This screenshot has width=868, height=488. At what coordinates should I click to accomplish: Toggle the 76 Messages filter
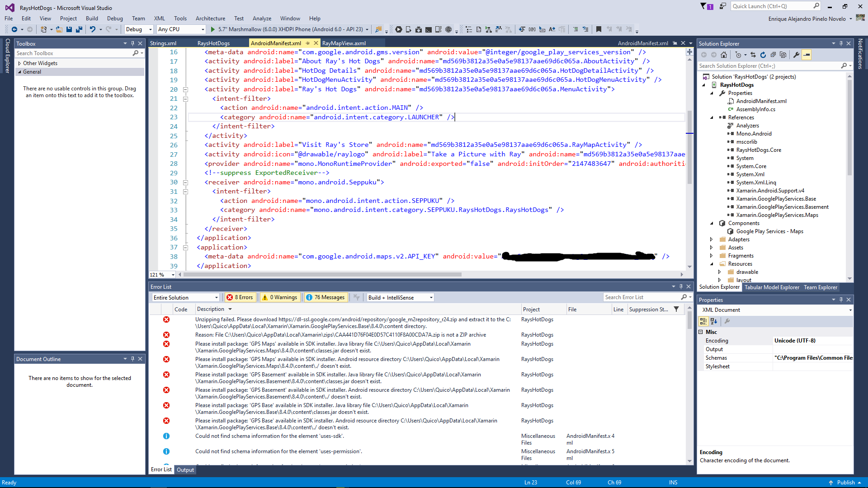(x=325, y=297)
